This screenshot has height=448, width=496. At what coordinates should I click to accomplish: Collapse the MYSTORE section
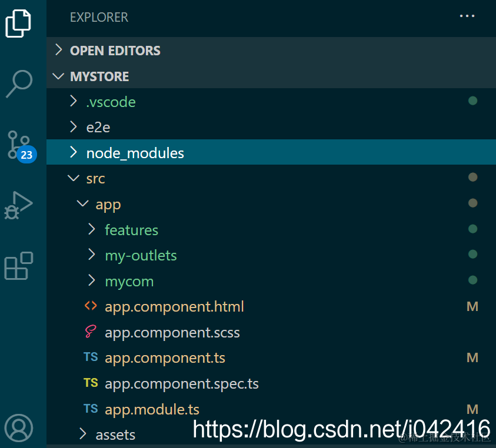pos(58,76)
